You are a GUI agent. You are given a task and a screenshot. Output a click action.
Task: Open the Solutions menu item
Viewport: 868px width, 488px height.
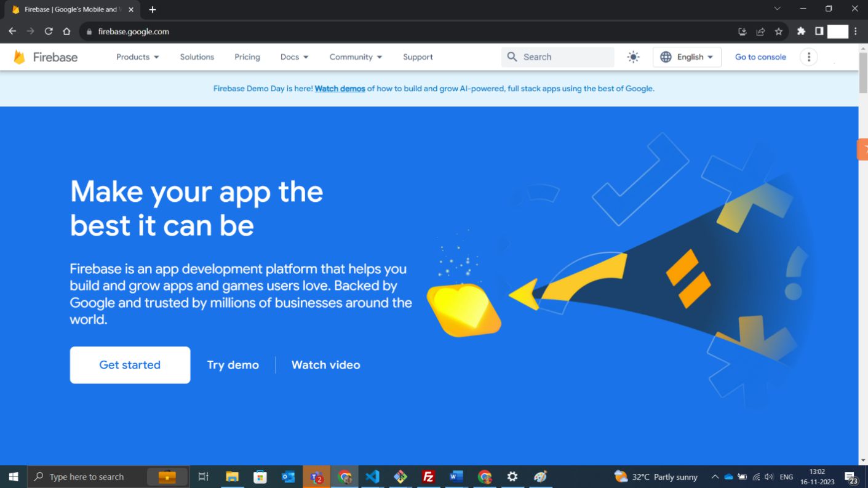tap(197, 57)
